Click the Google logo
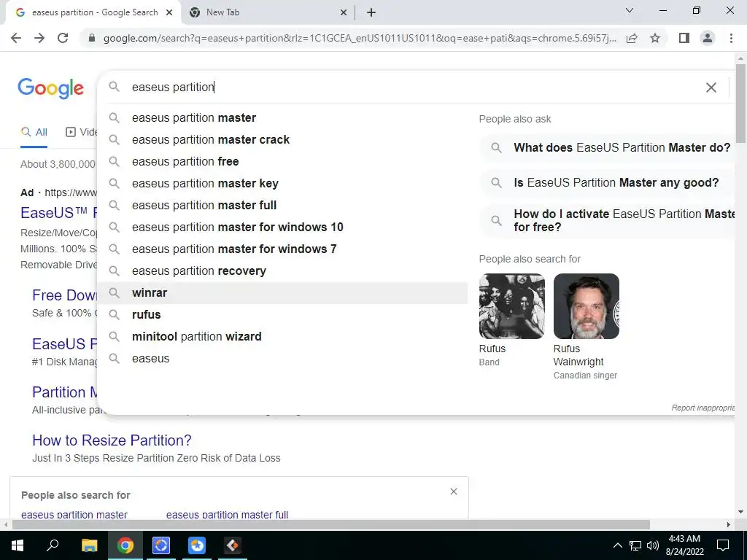 click(51, 88)
